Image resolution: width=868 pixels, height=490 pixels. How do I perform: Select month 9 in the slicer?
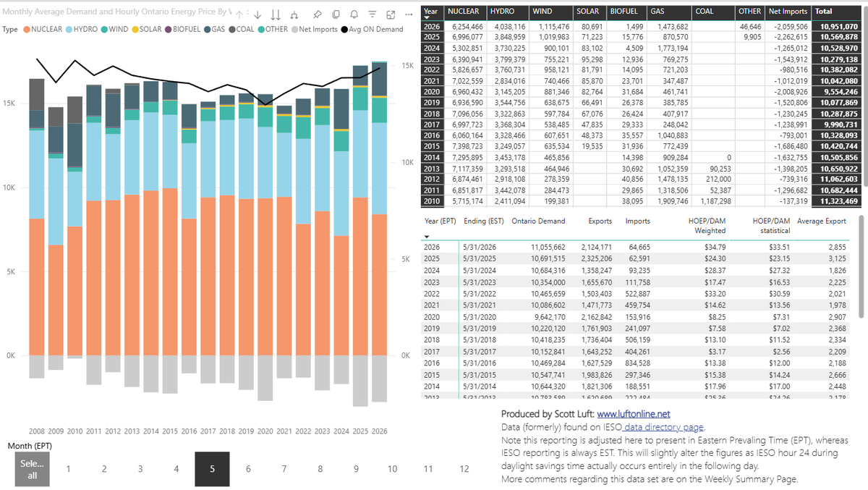click(356, 469)
